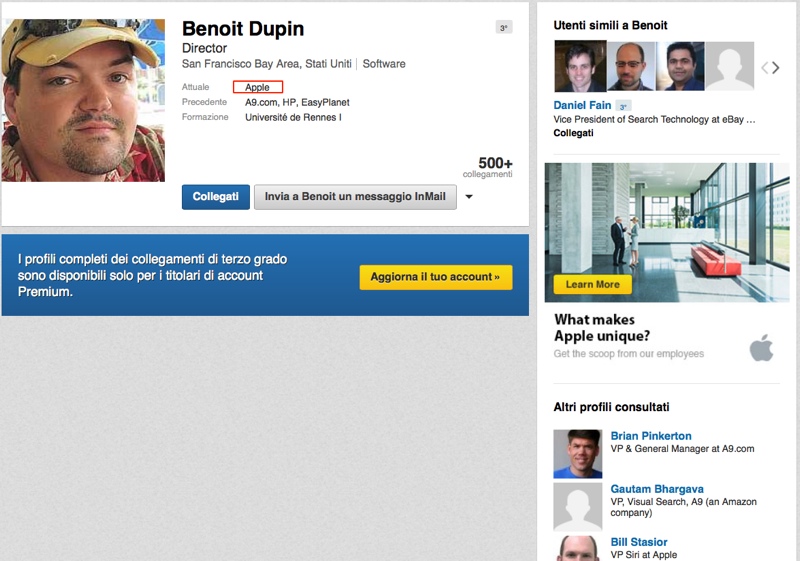800x561 pixels.
Task: Click the Apple logo icon in ad
Action: pyautogui.click(x=762, y=348)
